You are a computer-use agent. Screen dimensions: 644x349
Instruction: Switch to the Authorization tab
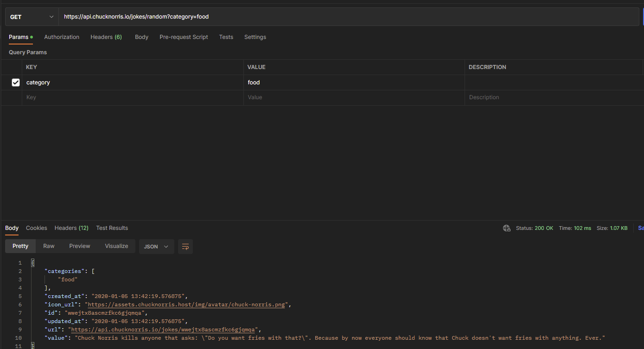tap(62, 37)
